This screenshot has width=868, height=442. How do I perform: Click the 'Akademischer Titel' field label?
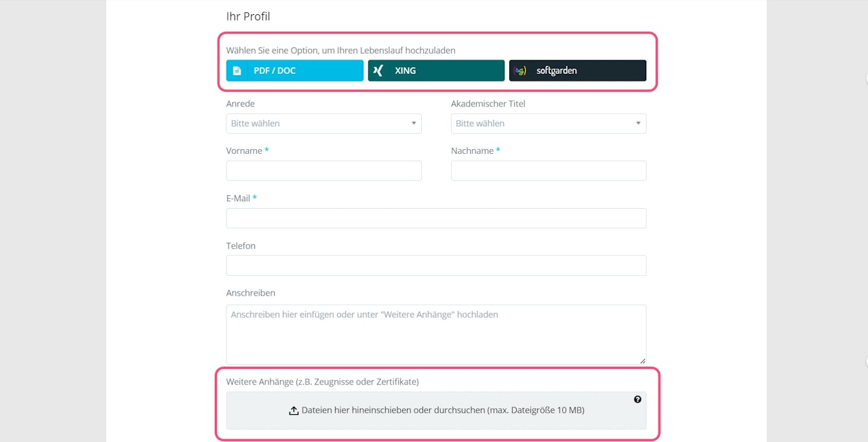(x=488, y=104)
